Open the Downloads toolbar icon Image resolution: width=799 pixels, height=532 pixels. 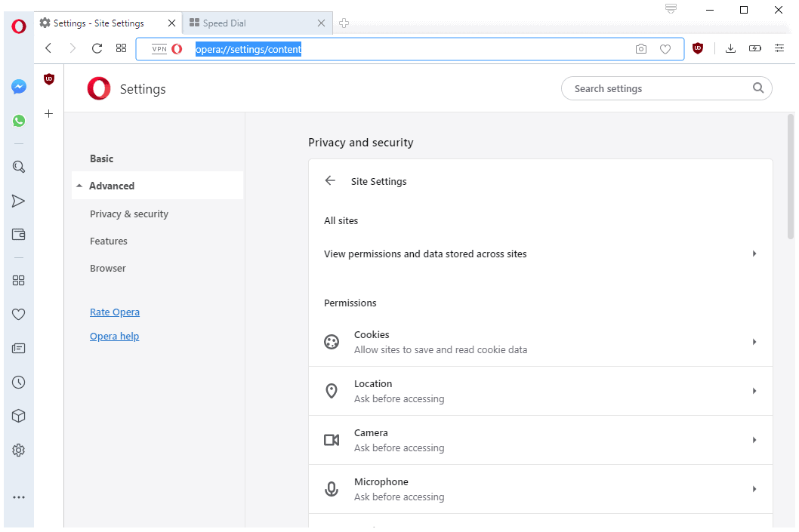coord(730,48)
